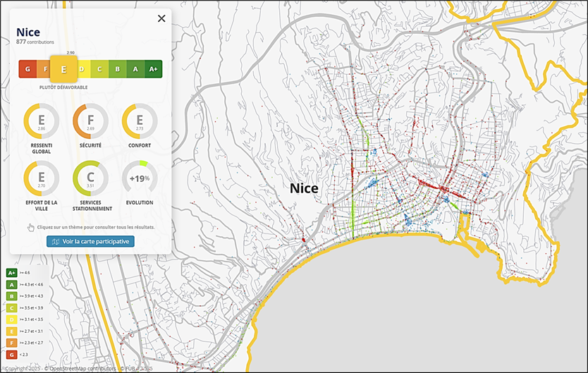
Task: Click the A+ legend badge
Action: tap(11, 272)
